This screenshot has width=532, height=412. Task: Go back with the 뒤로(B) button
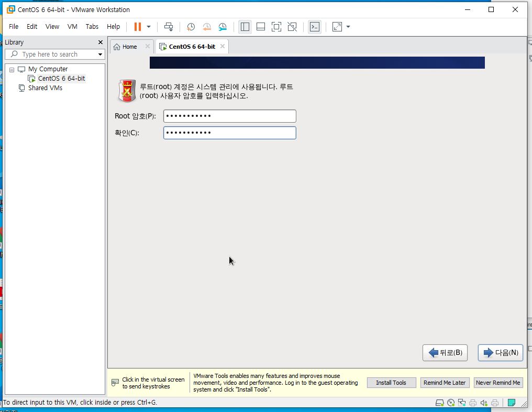[445, 353]
